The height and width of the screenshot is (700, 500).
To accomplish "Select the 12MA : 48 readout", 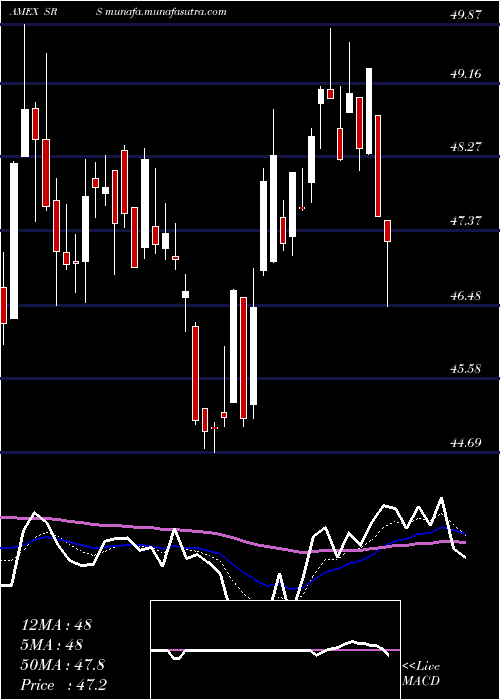I will pyautogui.click(x=56, y=625).
